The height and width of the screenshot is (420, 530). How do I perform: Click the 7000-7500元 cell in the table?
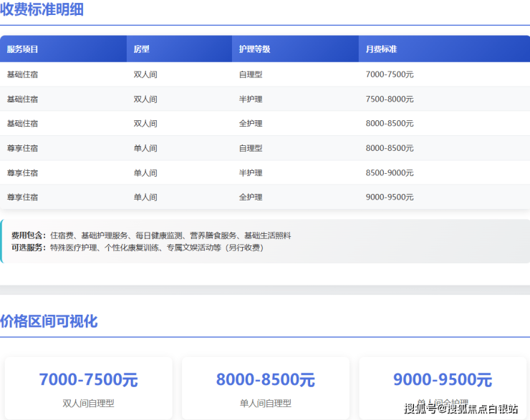[390, 74]
